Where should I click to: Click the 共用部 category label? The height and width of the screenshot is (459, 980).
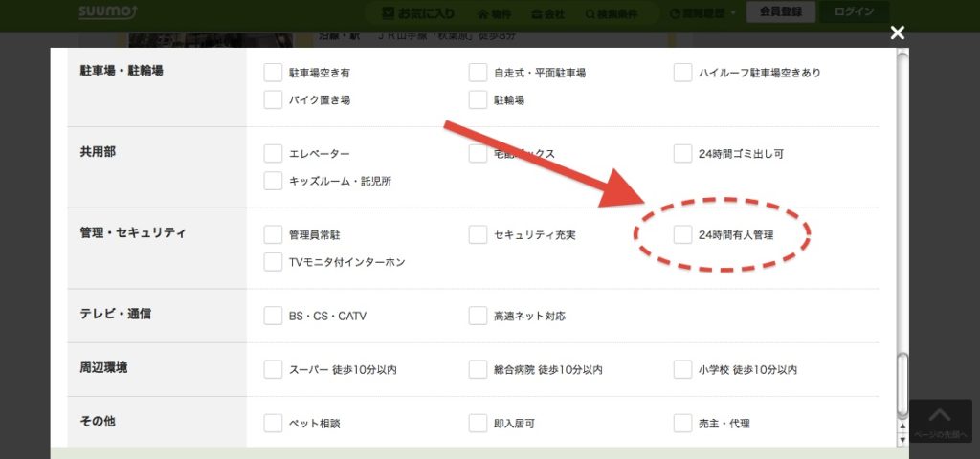coord(98,152)
